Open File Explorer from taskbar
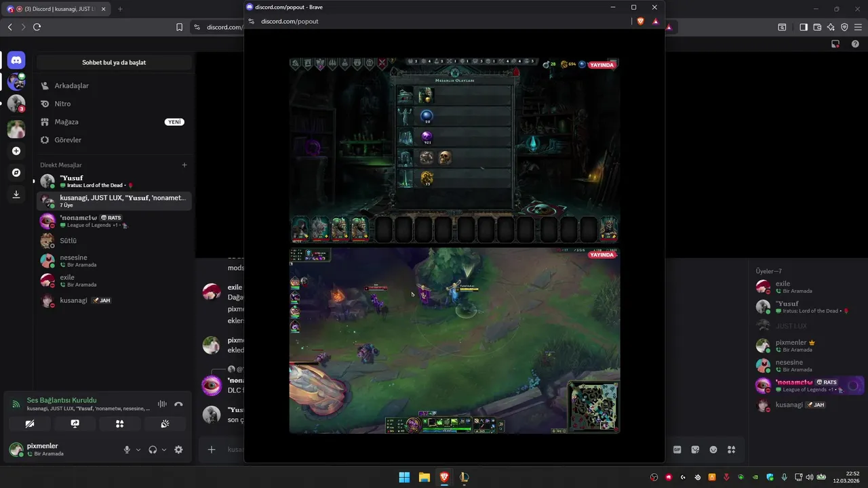 (x=424, y=477)
